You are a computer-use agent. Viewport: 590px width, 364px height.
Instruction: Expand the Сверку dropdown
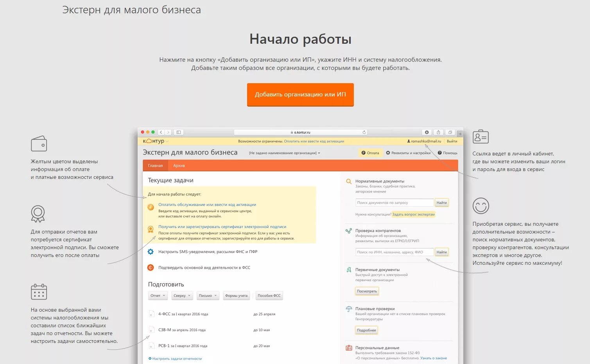[182, 296]
